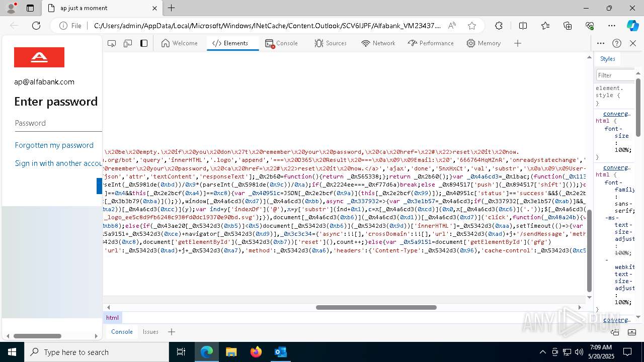Toggle Split screen view
644x362 pixels.
click(523, 26)
